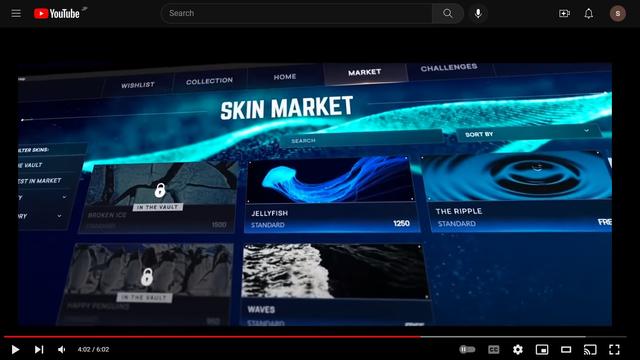Open the YouTube guide hamburger menu
This screenshot has width=640, height=360.
16,13
